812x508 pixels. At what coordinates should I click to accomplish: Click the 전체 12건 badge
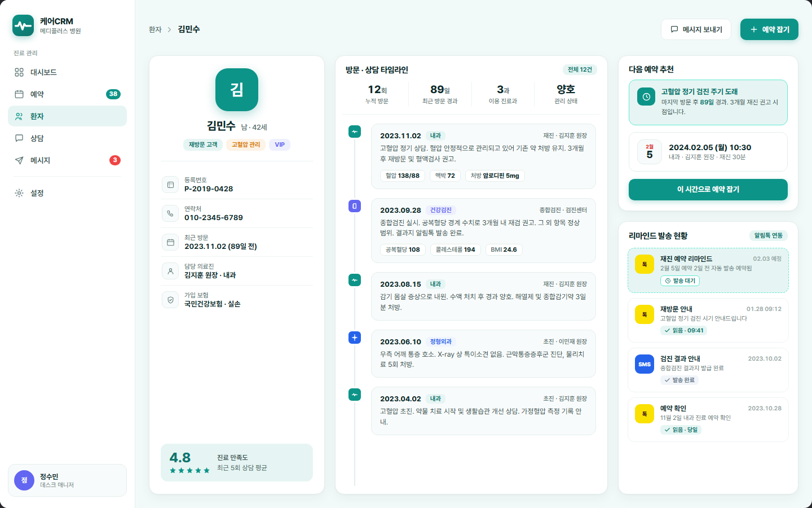[580, 69]
